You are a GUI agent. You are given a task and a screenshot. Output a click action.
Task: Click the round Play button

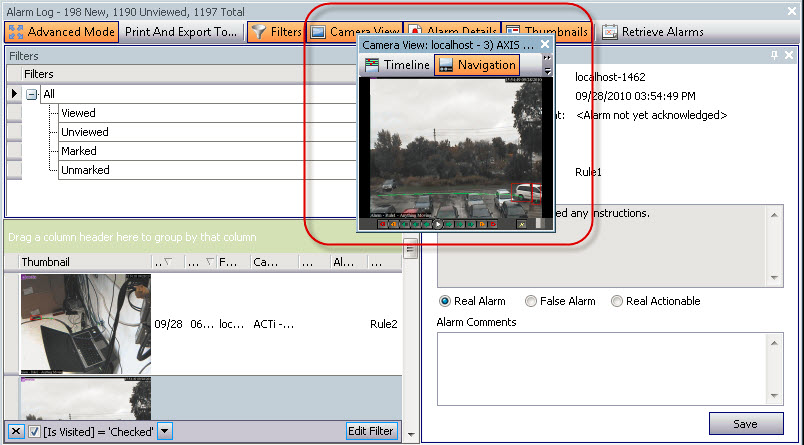pos(438,224)
